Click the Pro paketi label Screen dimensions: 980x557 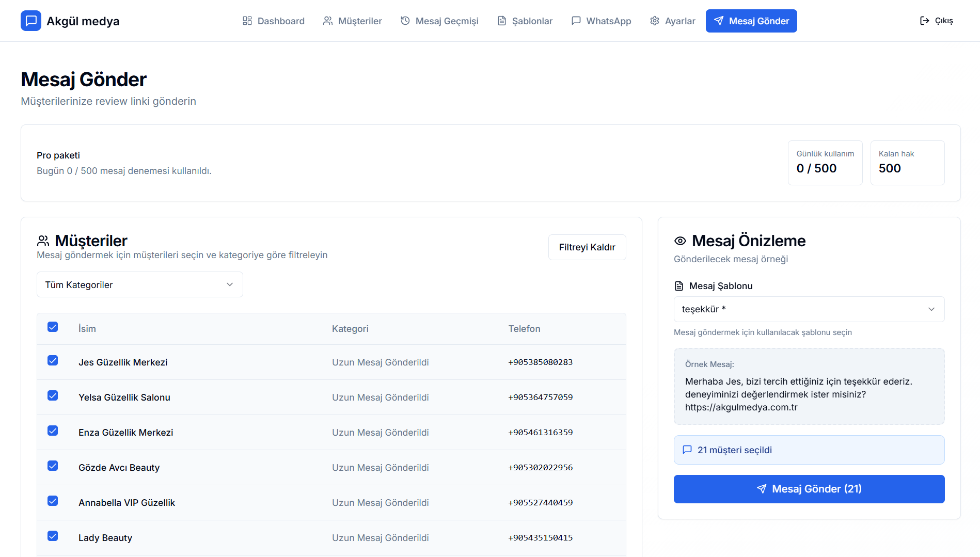click(x=58, y=155)
